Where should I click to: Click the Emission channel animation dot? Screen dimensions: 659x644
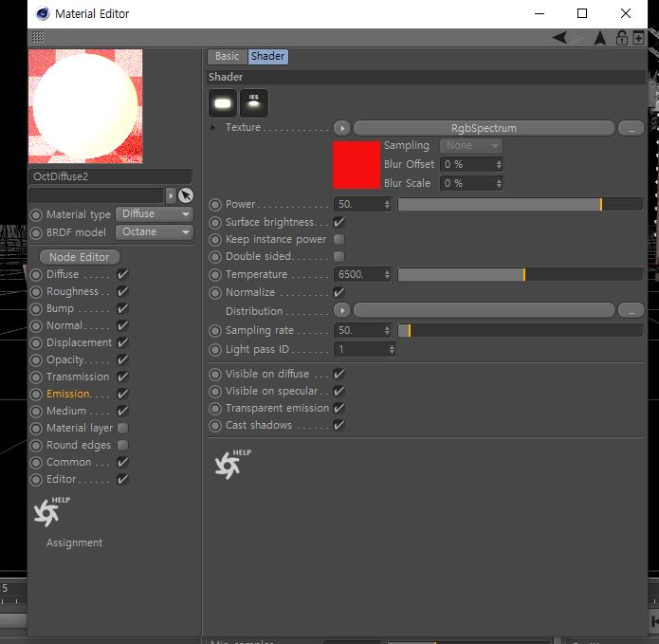(37, 395)
